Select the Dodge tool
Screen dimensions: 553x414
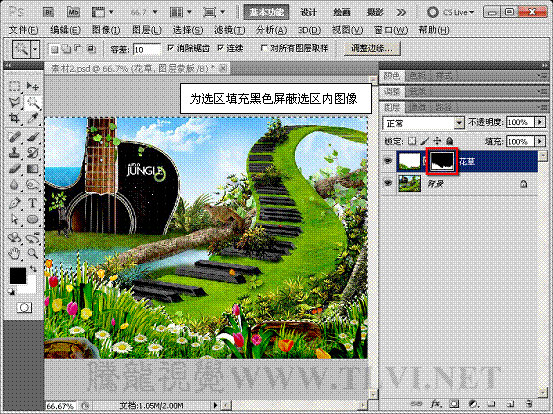[x=32, y=185]
